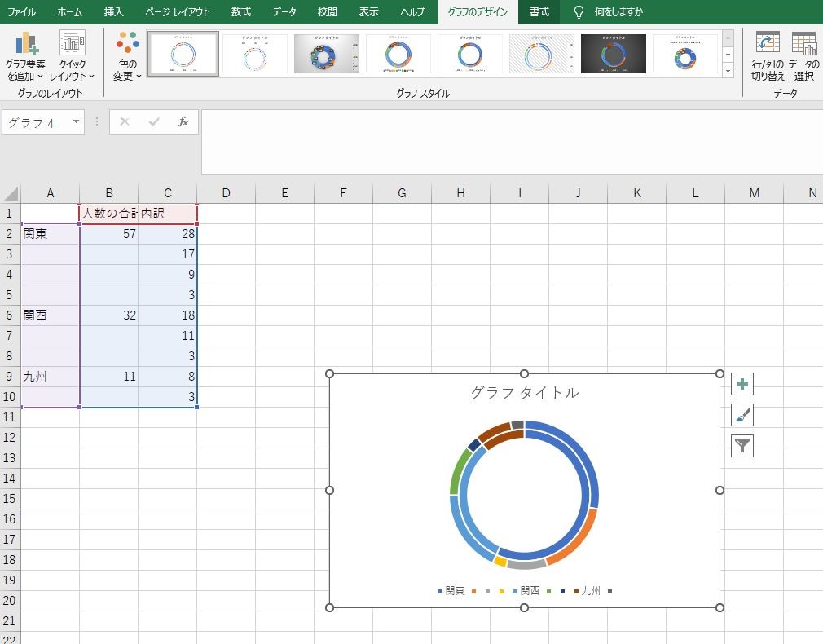Open the Name Box dropdown arrow
Viewport: 823px width, 644px height.
[76, 121]
